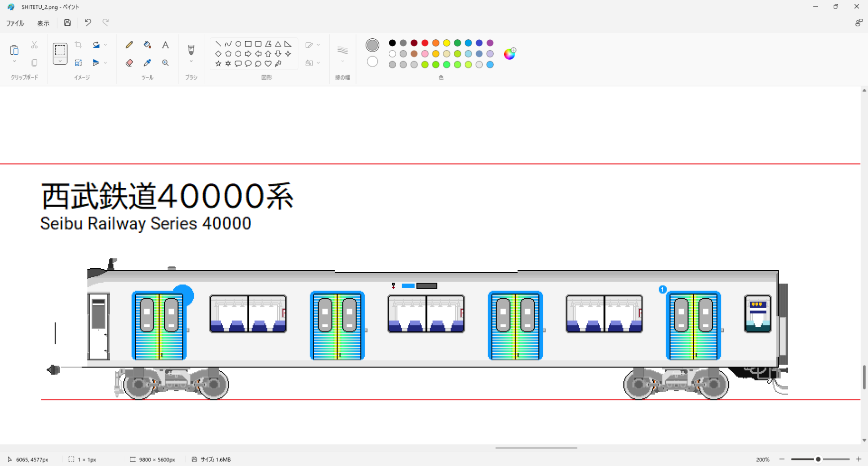The image size is (868, 466).
Task: Select the Magnifier tool
Action: tap(166, 63)
